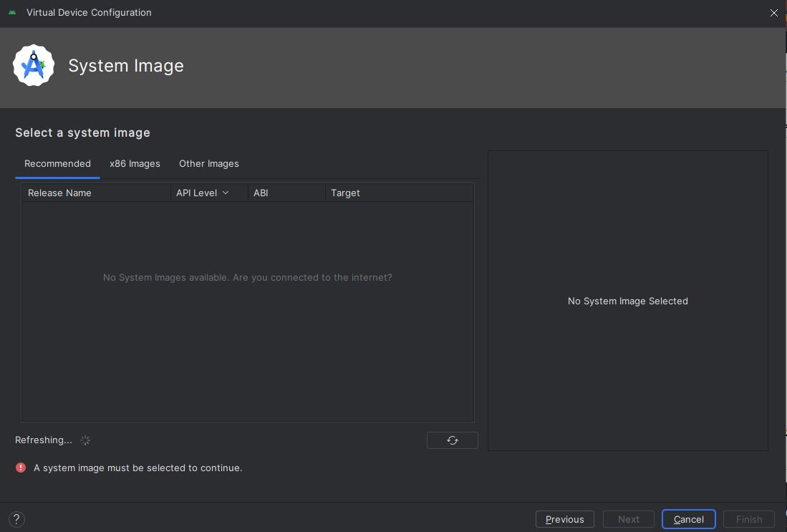Open help with the question mark icon

point(16,518)
